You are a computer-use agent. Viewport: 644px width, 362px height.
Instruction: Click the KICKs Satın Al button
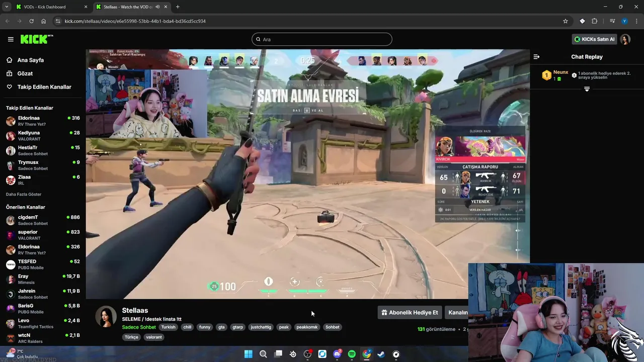(x=595, y=39)
